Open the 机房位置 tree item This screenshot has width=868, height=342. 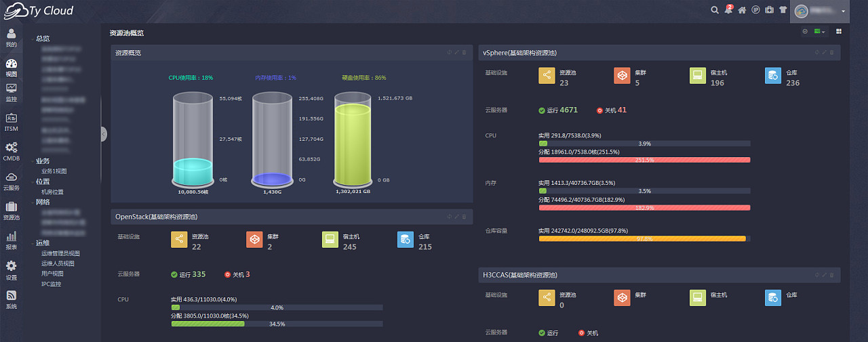point(52,192)
